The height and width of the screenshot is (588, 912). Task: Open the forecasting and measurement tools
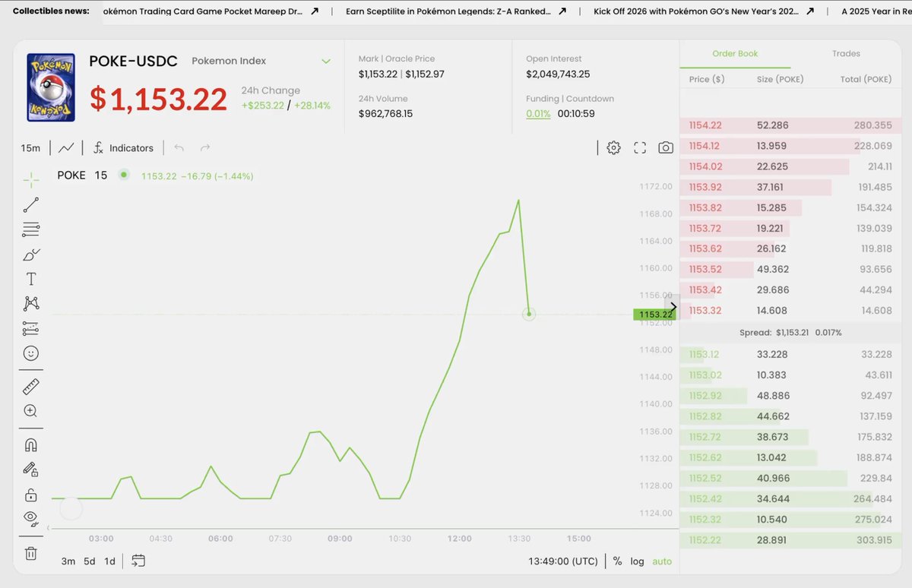(x=30, y=329)
